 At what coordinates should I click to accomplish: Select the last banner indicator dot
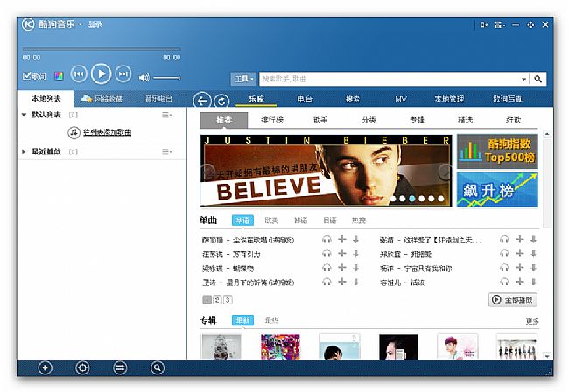pos(440,199)
